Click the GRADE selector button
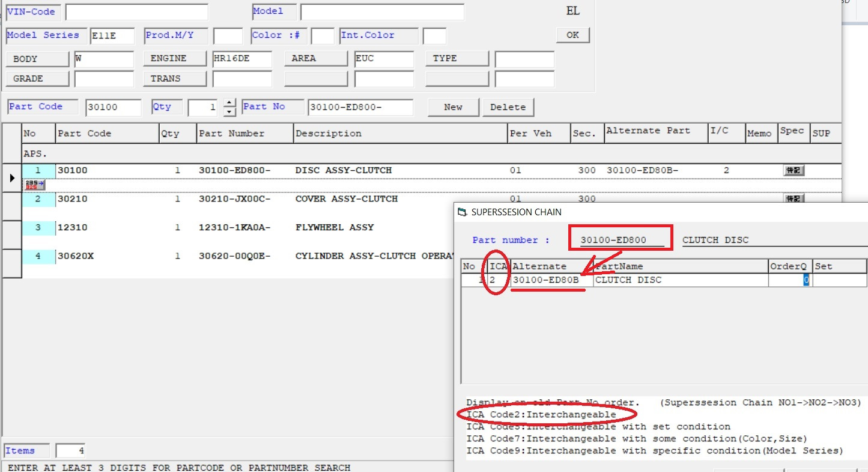Viewport: 868px width, 472px height. [x=37, y=79]
